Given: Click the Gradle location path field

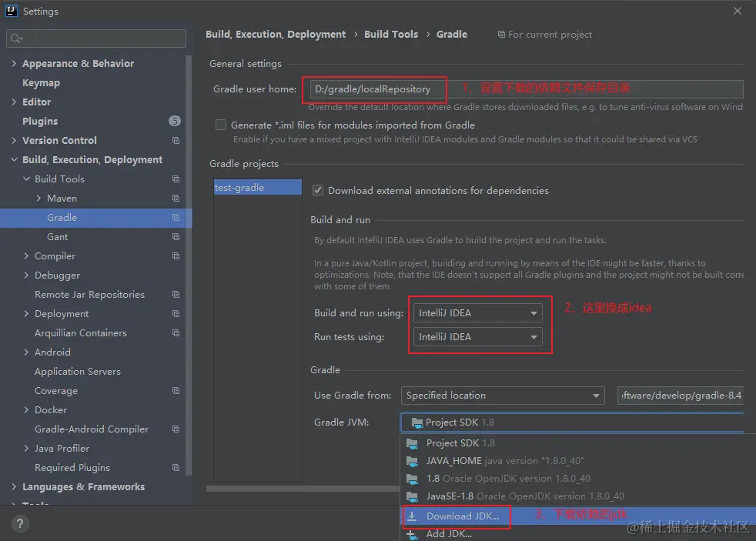Looking at the screenshot, I should pyautogui.click(x=681, y=396).
